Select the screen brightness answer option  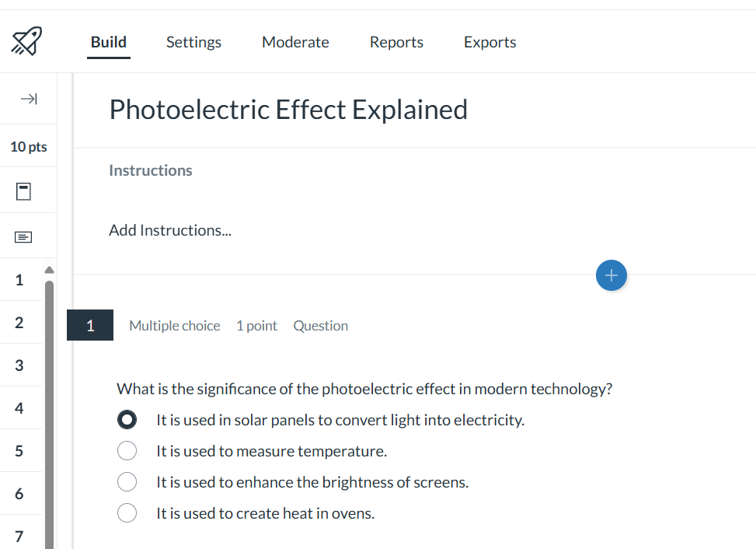[x=127, y=482]
